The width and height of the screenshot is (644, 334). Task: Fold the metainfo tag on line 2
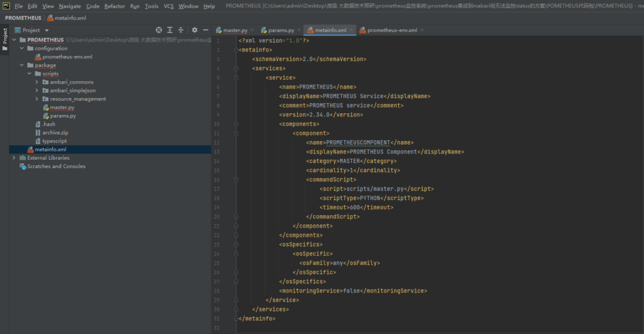pos(236,50)
